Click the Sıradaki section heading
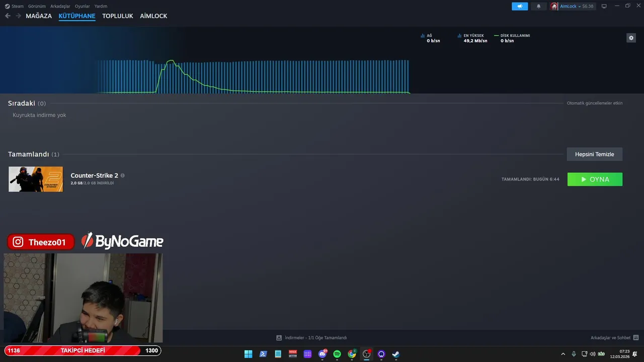Image resolution: width=644 pixels, height=362 pixels. coord(27,103)
